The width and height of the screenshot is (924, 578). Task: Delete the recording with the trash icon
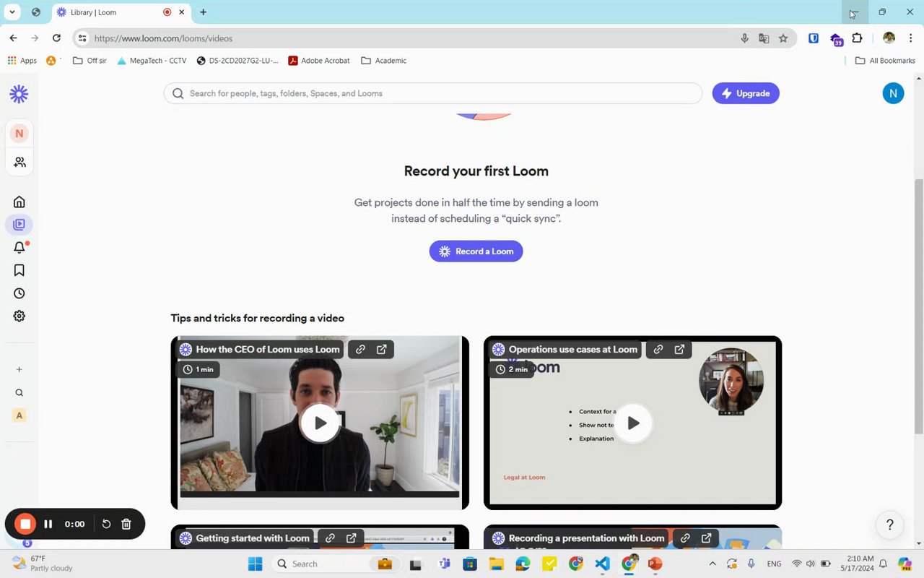point(126,524)
